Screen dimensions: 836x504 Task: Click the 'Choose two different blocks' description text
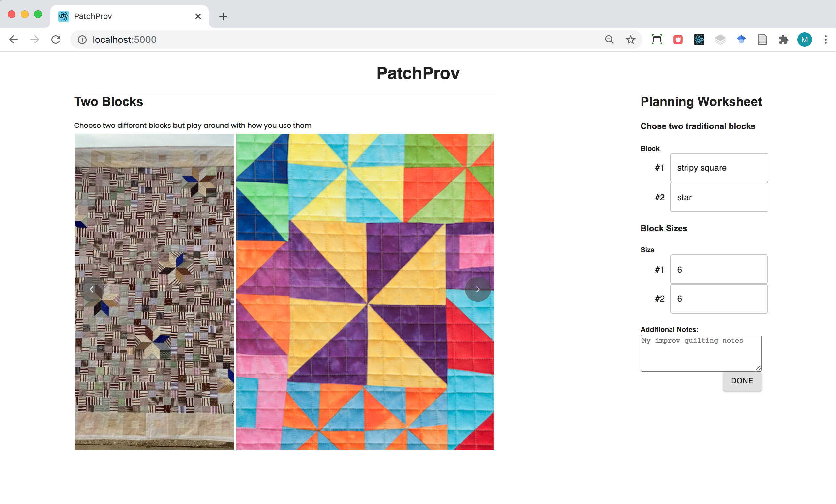[193, 126]
